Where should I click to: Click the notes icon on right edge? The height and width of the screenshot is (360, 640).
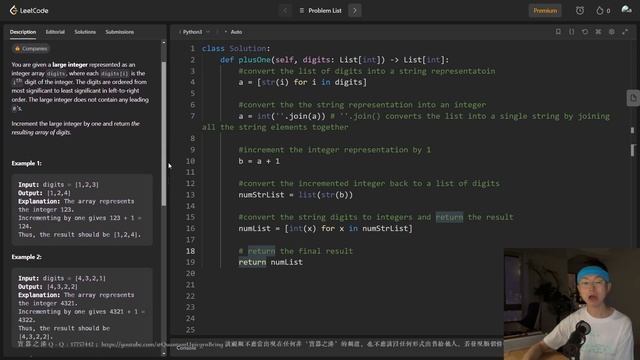pyautogui.click(x=633, y=98)
